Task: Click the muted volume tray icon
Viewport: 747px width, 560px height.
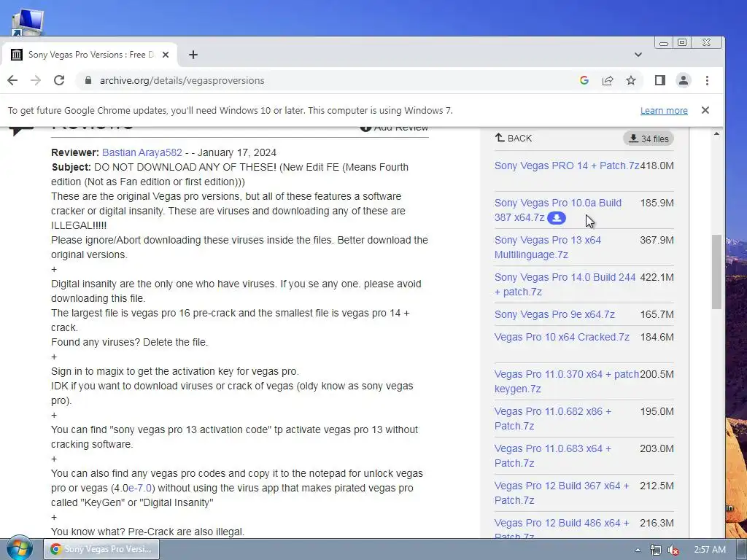Action: pyautogui.click(x=673, y=550)
